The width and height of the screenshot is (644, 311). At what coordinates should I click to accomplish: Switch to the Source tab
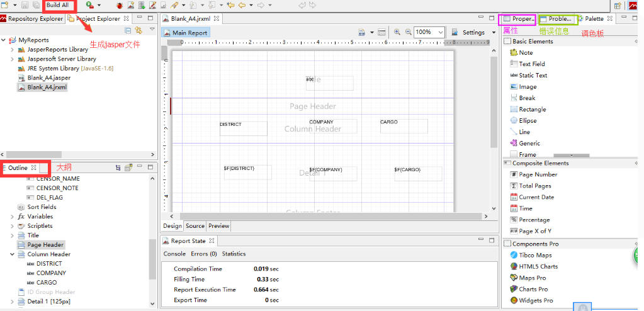coord(195,226)
